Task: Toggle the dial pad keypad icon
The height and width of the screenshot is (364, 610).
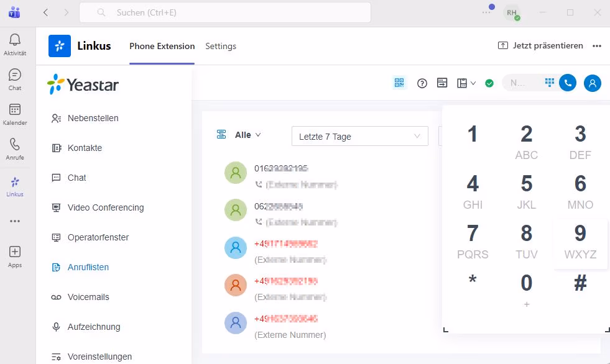Action: (x=550, y=83)
